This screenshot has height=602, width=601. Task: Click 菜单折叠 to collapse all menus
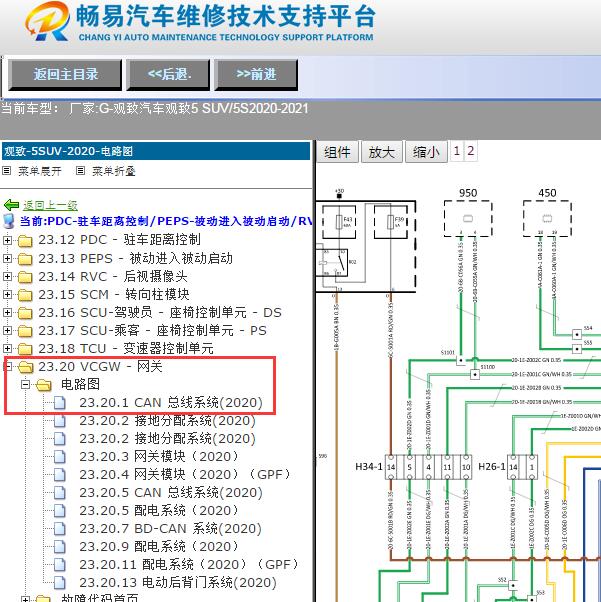click(x=114, y=171)
